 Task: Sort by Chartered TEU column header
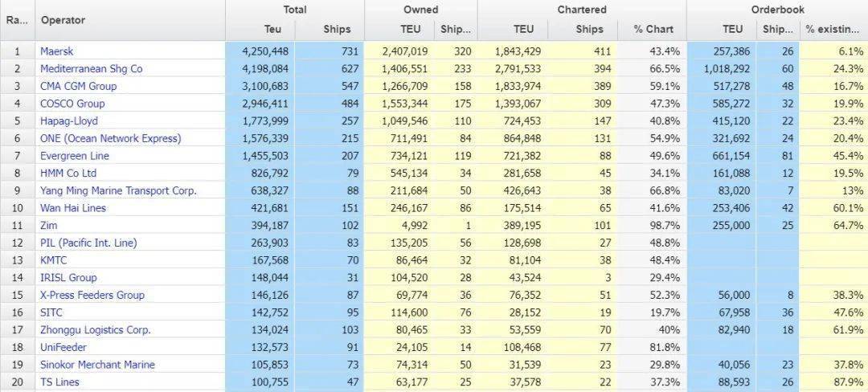(x=523, y=30)
